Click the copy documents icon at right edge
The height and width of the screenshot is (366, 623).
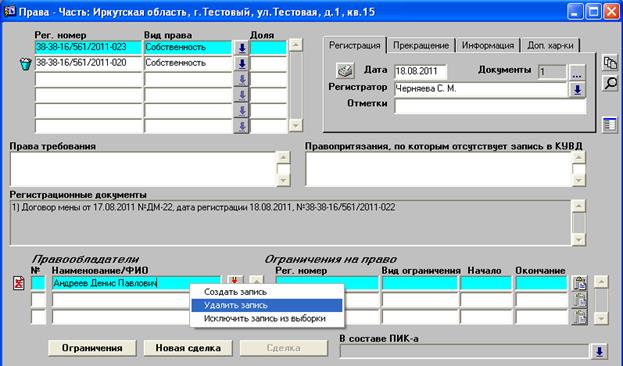tap(610, 63)
